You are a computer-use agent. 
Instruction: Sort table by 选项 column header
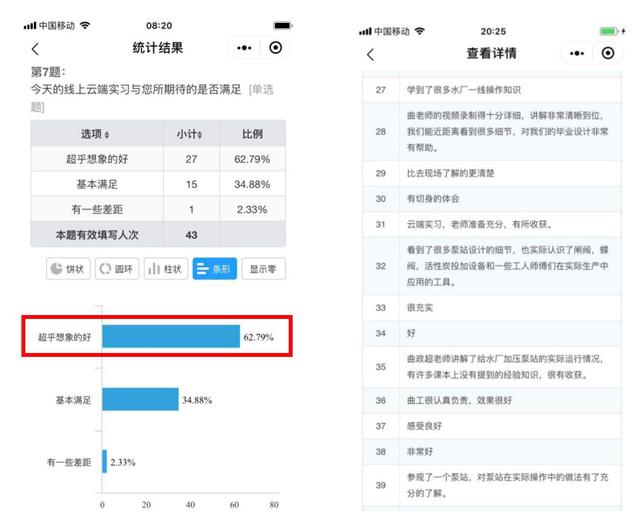pyautogui.click(x=96, y=134)
